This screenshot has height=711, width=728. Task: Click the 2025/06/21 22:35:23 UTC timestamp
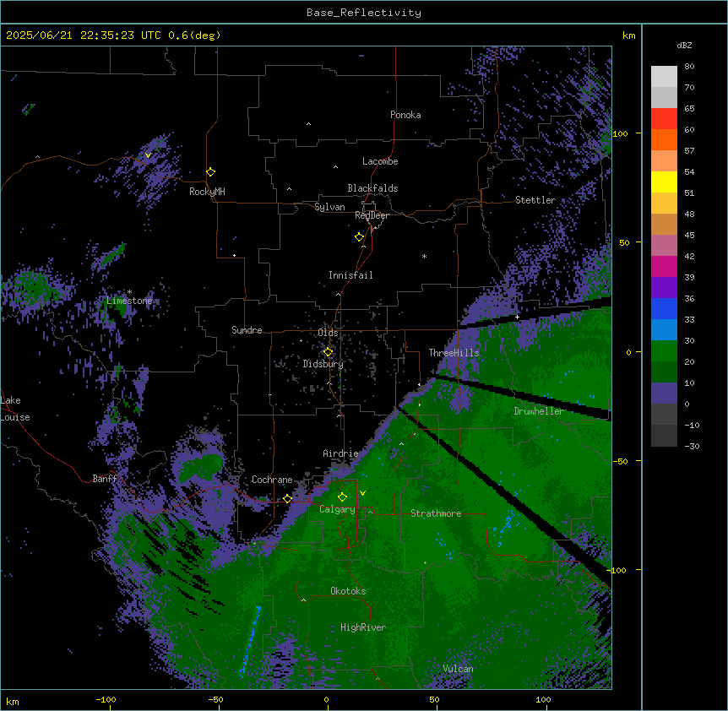[84, 35]
